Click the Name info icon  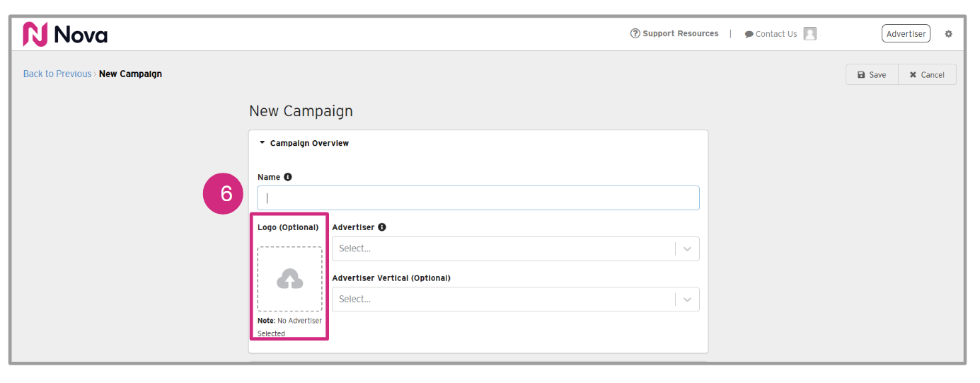pos(288,177)
